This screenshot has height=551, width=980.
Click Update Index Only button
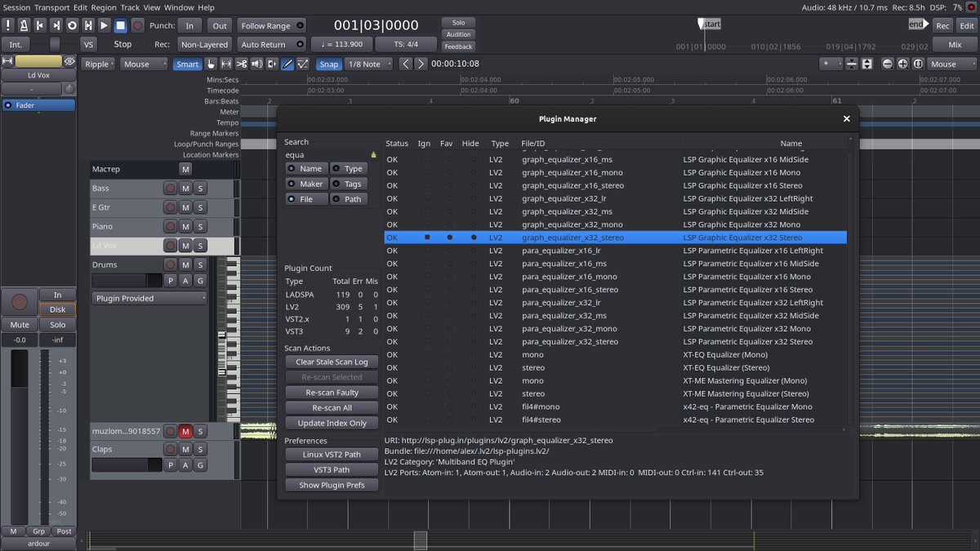[332, 423]
